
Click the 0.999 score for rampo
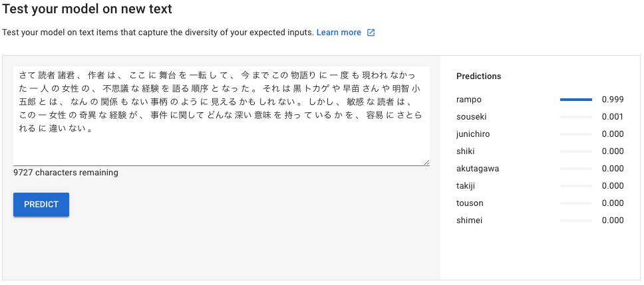click(612, 100)
